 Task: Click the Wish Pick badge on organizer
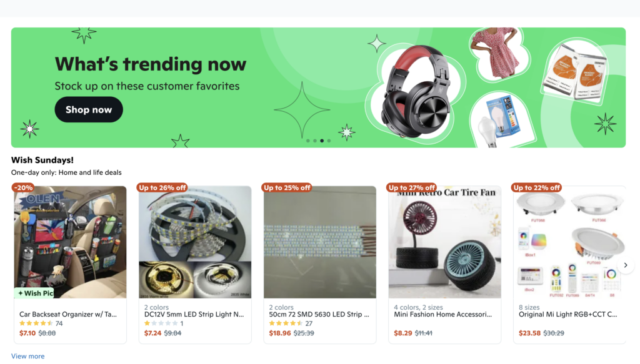34,293
